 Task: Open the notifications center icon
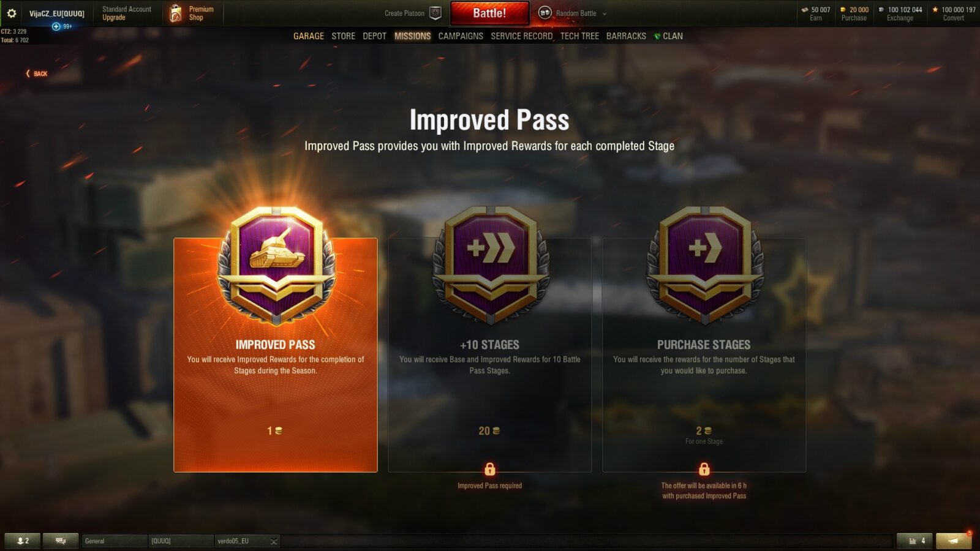coord(953,541)
